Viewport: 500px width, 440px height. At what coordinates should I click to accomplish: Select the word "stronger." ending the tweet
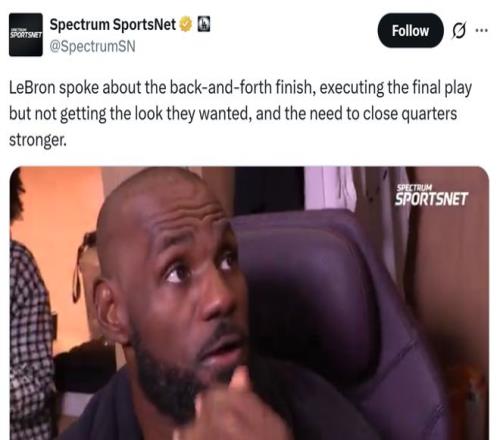pos(38,140)
